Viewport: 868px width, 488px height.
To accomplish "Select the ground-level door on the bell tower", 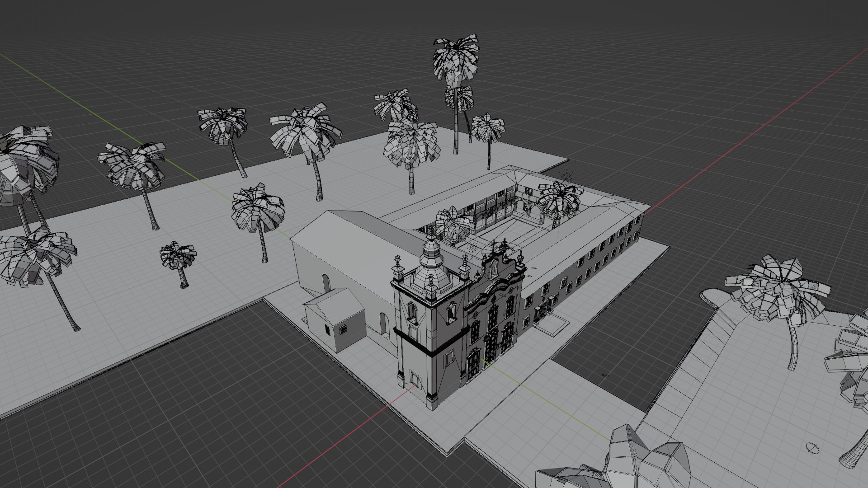I will 415,379.
